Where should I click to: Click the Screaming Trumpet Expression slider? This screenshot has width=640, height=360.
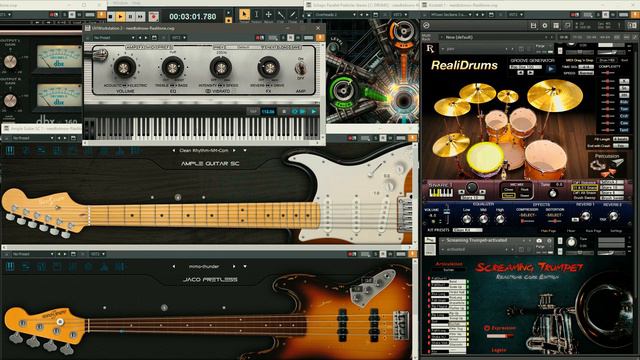coord(500,336)
